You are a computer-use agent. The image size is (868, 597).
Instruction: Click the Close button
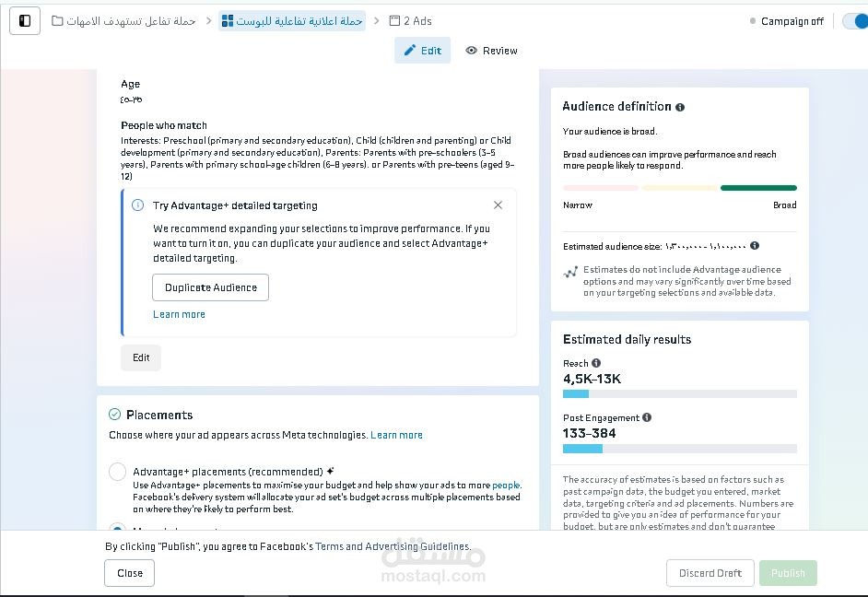130,573
